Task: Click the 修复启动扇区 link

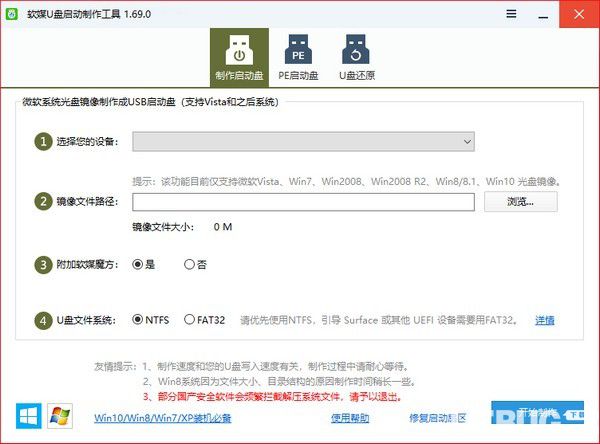Action: point(438,418)
